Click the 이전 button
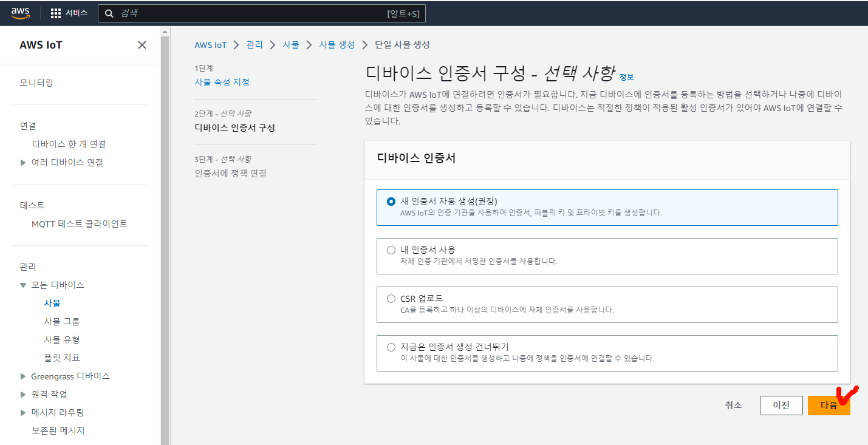This screenshot has height=445, width=868. 781,406
